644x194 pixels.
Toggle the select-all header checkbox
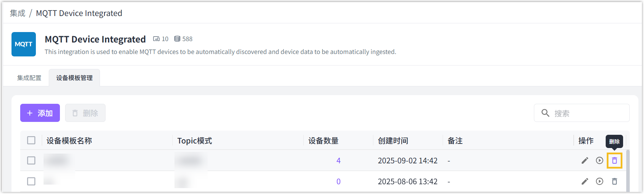coord(31,140)
